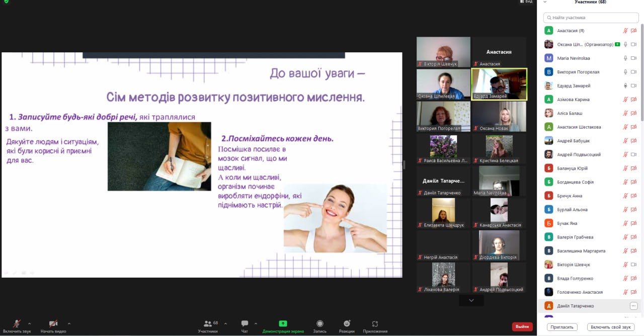This screenshot has height=336, width=644.
Task: Open the Участники participants toolbar icon
Action: click(x=208, y=323)
